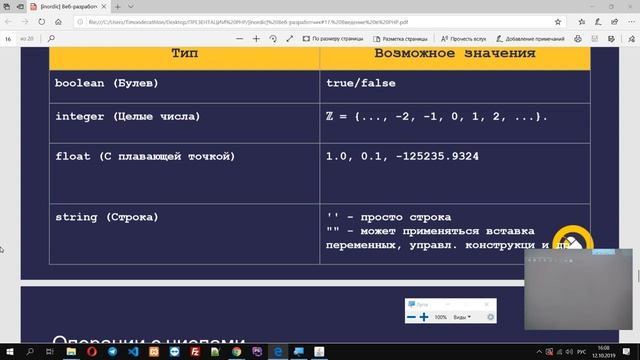Click the 'string (Строка)' table cell
640x360 pixels.
(184, 234)
